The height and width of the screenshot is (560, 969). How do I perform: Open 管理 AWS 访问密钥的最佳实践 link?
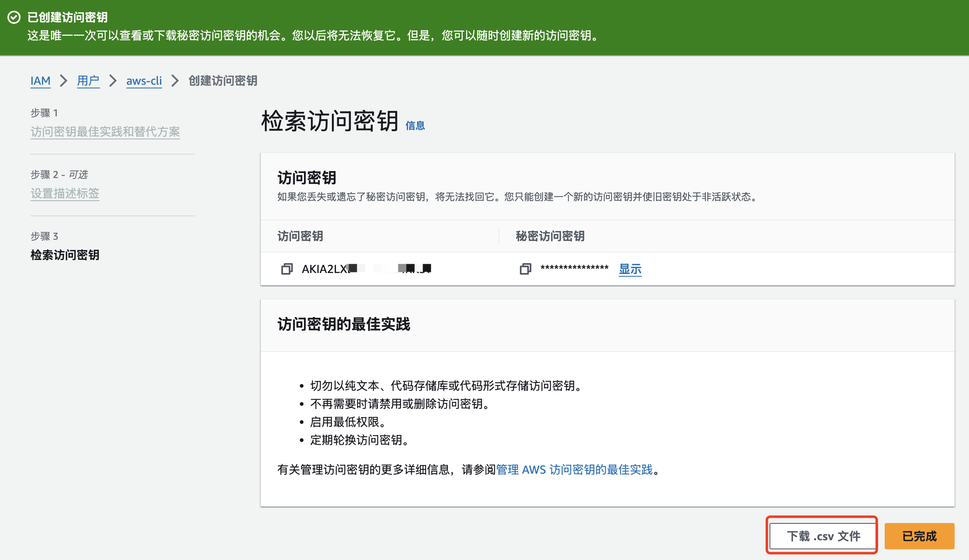pos(574,469)
